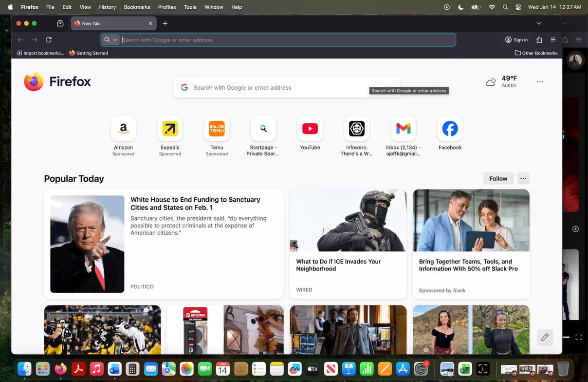Reload the page with the refresh icon
Screen dimensions: 588x382
click(49, 40)
